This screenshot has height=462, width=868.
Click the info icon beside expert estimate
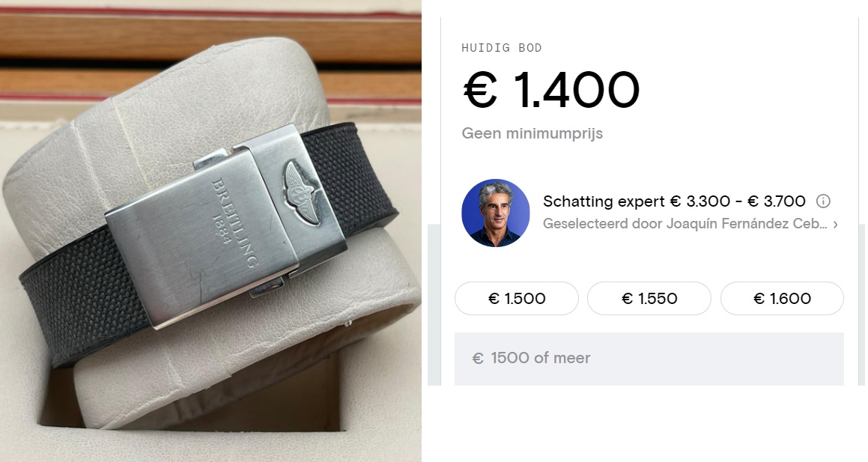(823, 201)
